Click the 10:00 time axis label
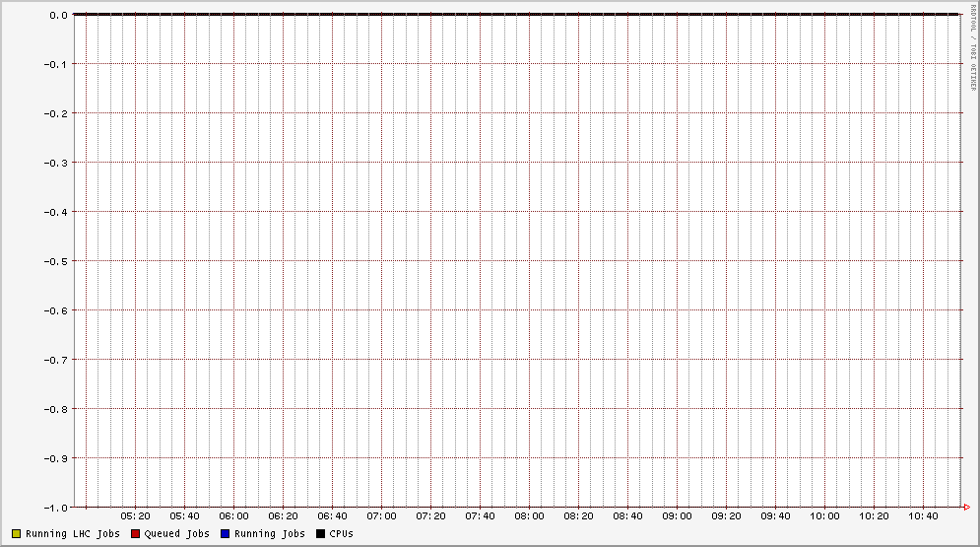Screen dimensions: 980x547 (x=825, y=516)
